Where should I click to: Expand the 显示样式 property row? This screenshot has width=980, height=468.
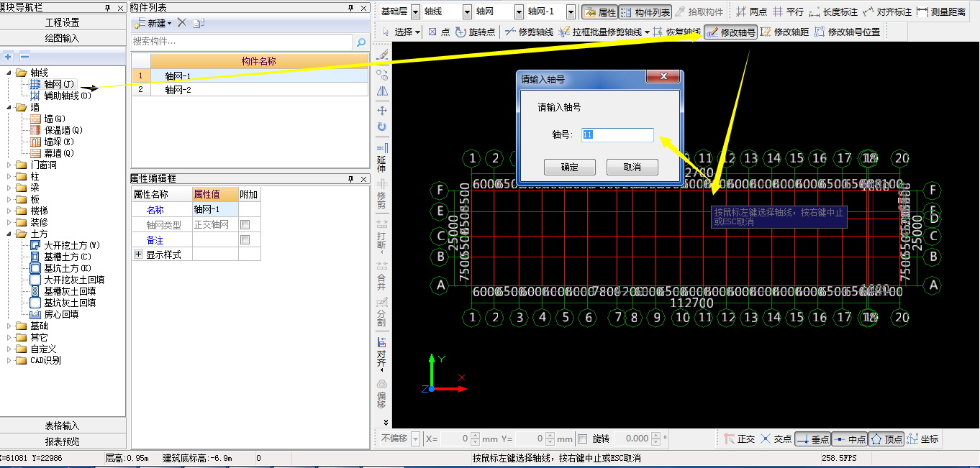click(139, 254)
